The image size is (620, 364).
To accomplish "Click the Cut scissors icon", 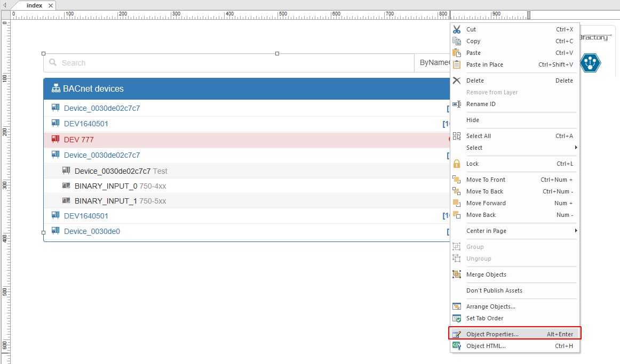I will click(457, 29).
